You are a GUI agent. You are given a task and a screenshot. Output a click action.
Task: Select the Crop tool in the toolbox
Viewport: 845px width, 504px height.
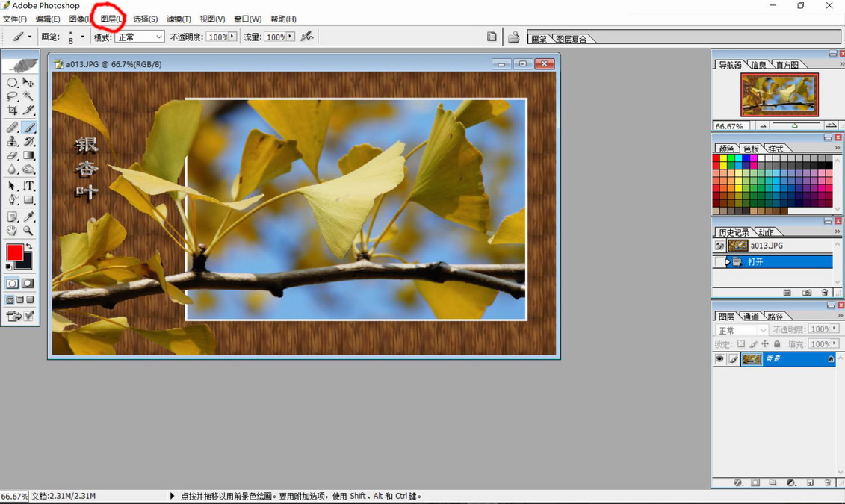13,111
